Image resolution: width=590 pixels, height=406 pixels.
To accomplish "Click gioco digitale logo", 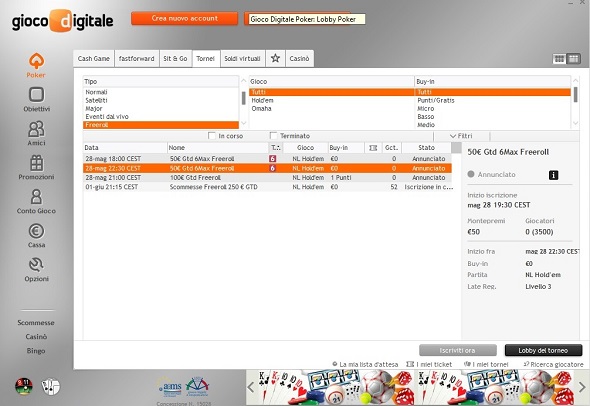I will click(x=62, y=21).
